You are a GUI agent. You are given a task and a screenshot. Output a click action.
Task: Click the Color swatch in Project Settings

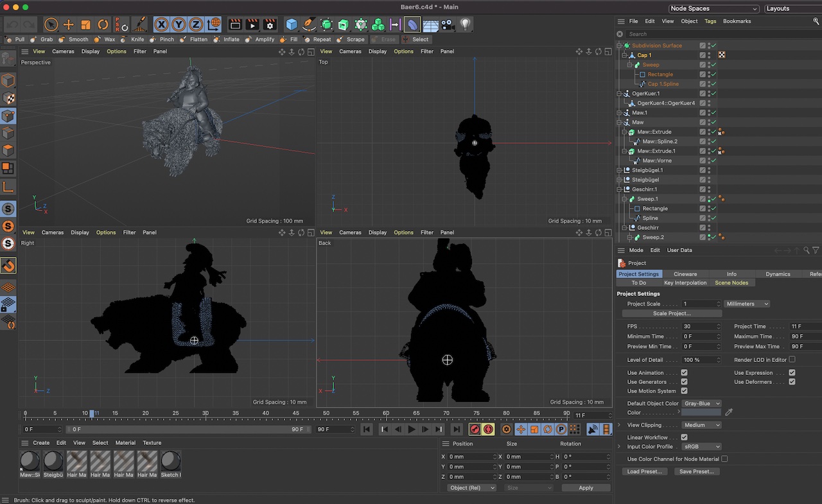tap(701, 413)
